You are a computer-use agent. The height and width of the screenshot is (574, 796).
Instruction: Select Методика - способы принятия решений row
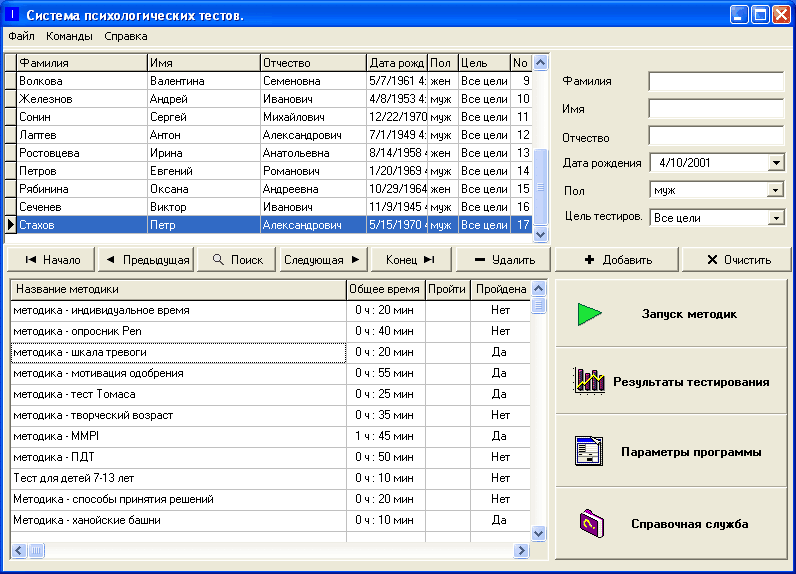[x=271, y=499]
